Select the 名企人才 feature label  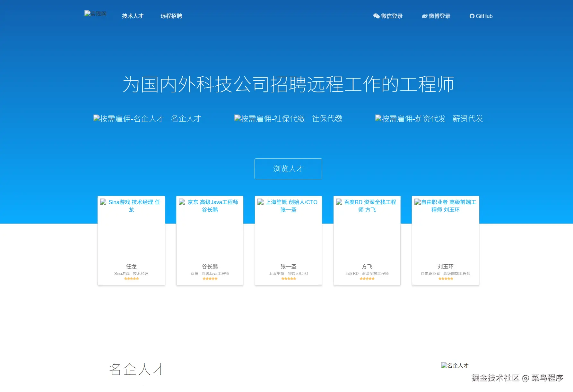(x=186, y=119)
